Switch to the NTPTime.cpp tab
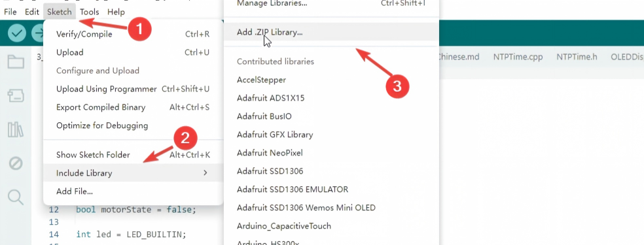 [x=518, y=57]
